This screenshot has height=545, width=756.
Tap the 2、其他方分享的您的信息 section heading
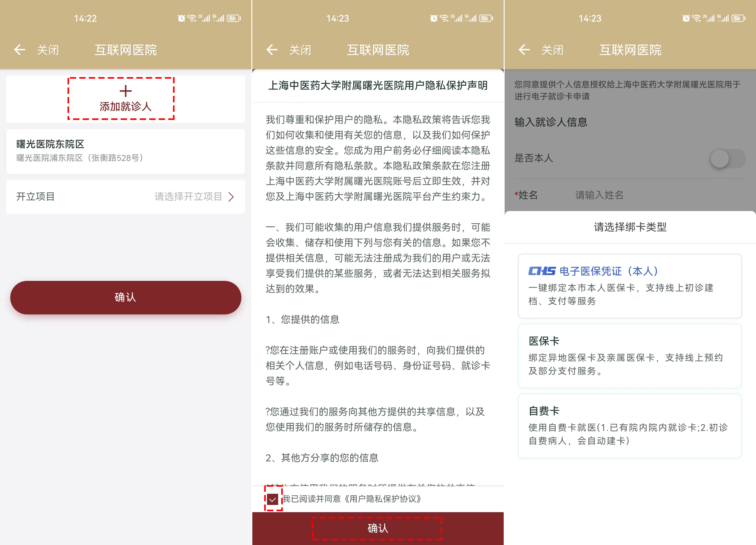pyautogui.click(x=322, y=458)
